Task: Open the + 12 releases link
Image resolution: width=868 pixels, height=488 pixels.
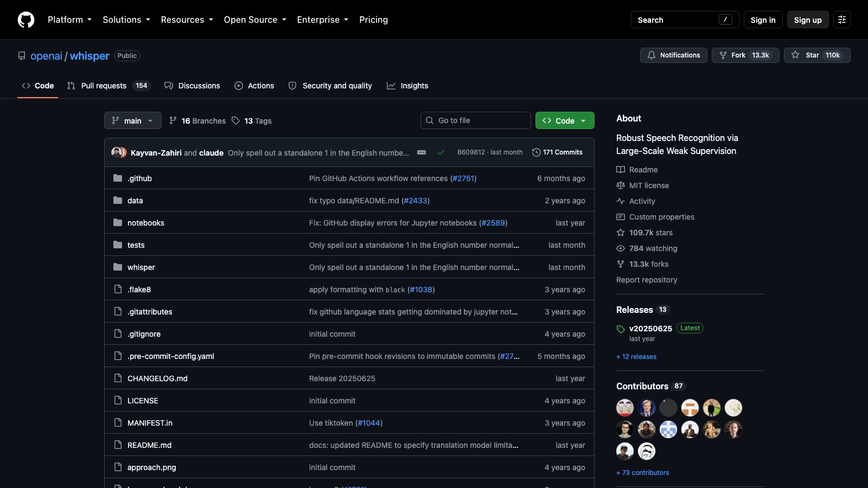Action: pyautogui.click(x=636, y=357)
